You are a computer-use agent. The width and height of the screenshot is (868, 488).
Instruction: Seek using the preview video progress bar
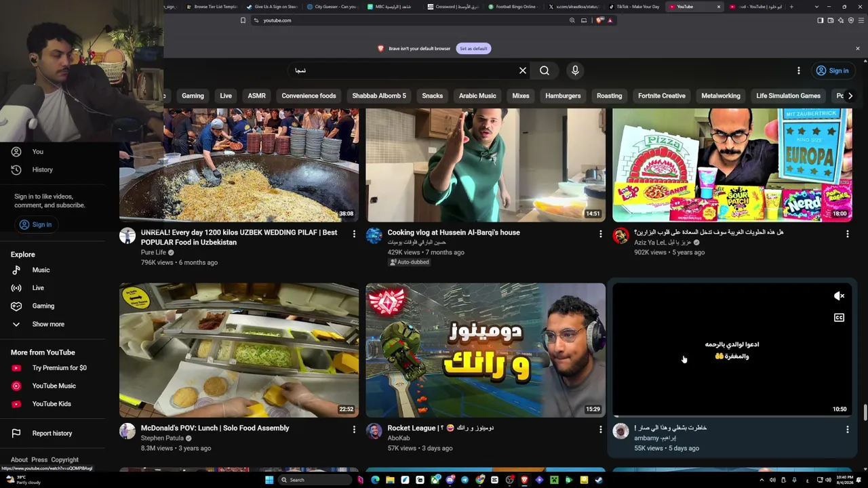pyautogui.click(x=732, y=416)
